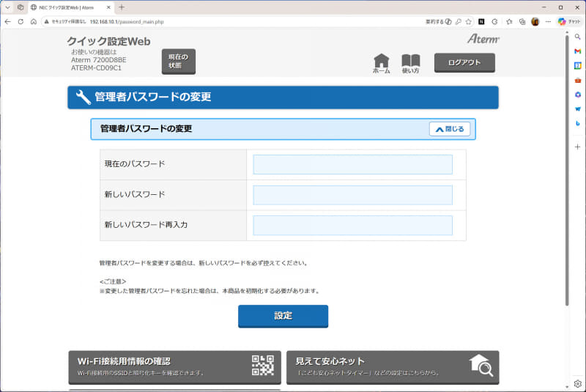The image size is (586, 392).
Task: Click the tab actions dropdown arrow
Action: (x=7, y=7)
